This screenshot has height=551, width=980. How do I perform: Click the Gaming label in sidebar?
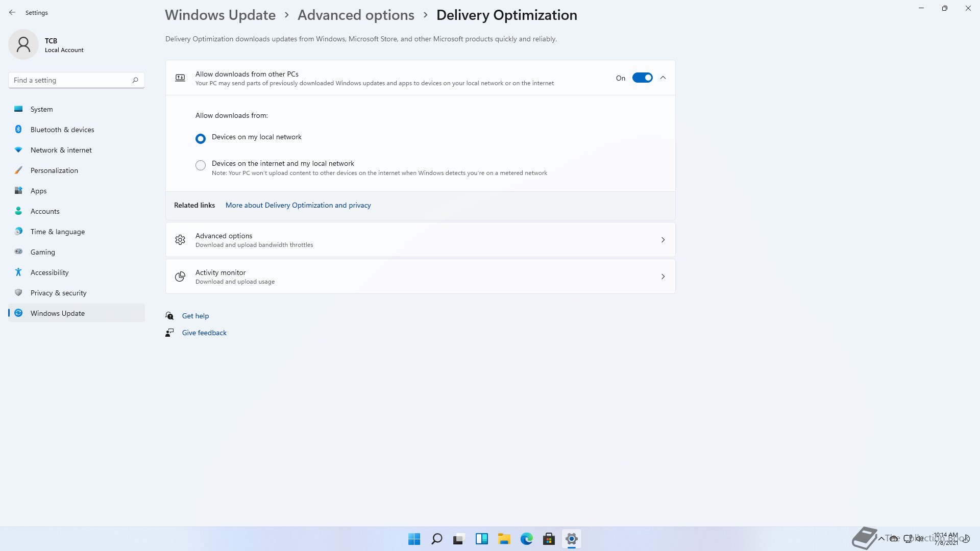43,252
